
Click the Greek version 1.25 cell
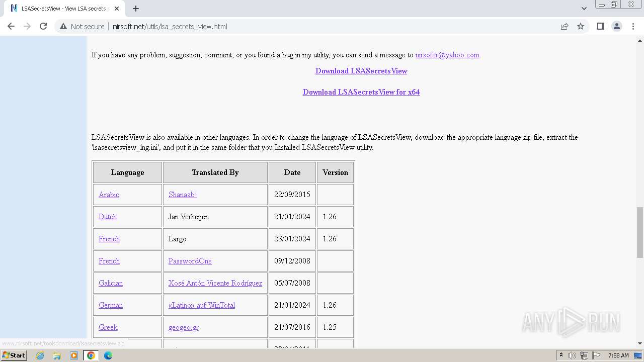pyautogui.click(x=336, y=327)
